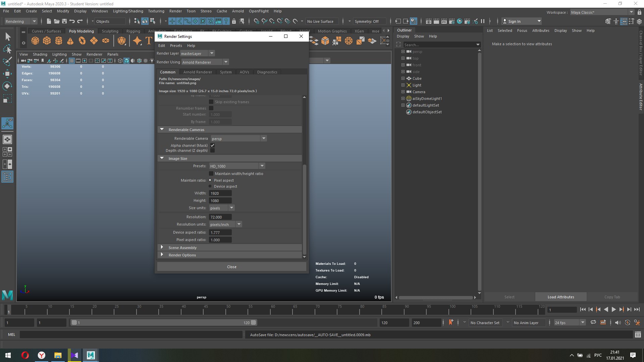Click Sign In button
The image size is (644, 362).
[x=522, y=21]
